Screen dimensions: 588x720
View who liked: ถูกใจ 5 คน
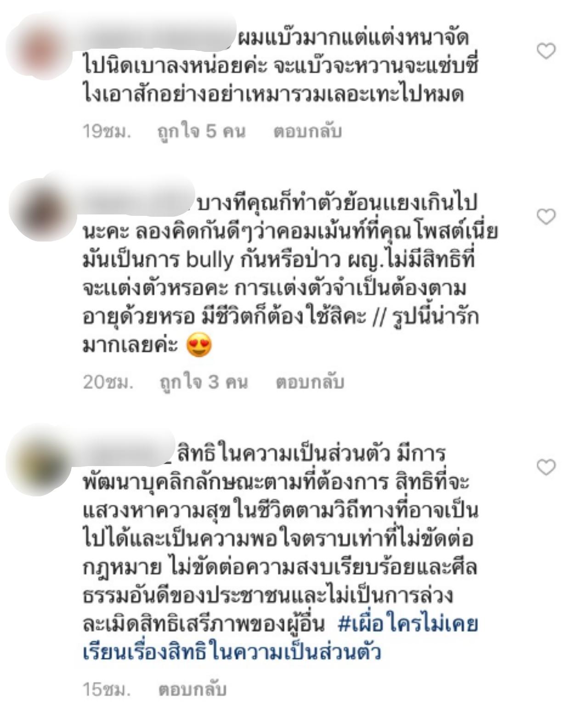pos(201,132)
